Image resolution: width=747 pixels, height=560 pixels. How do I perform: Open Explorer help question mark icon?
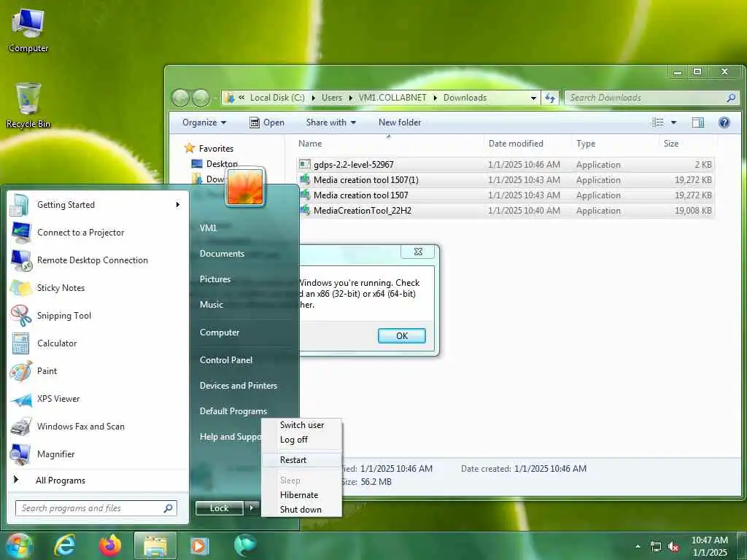click(724, 122)
